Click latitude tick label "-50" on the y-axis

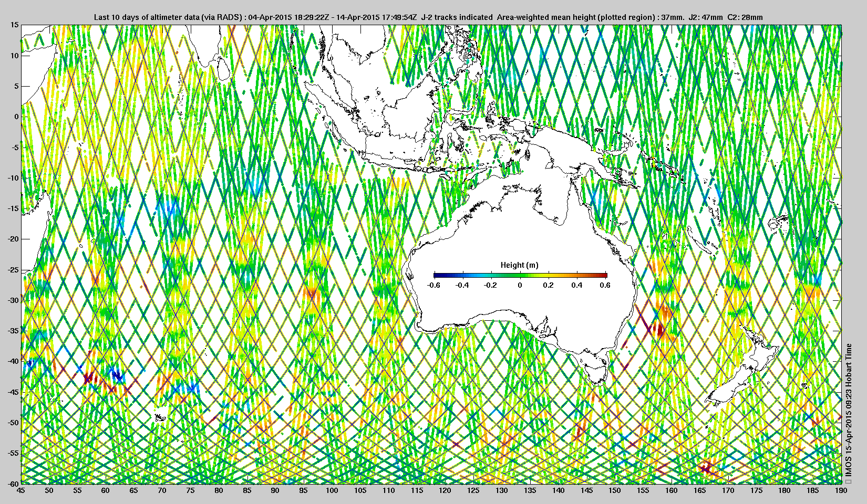13,423
